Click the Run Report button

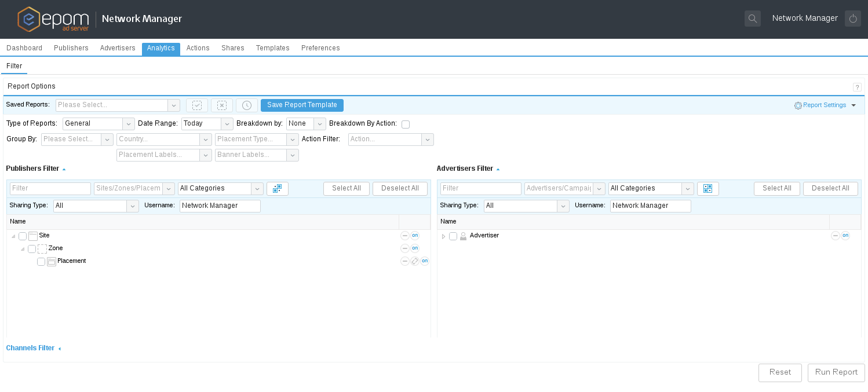point(836,373)
